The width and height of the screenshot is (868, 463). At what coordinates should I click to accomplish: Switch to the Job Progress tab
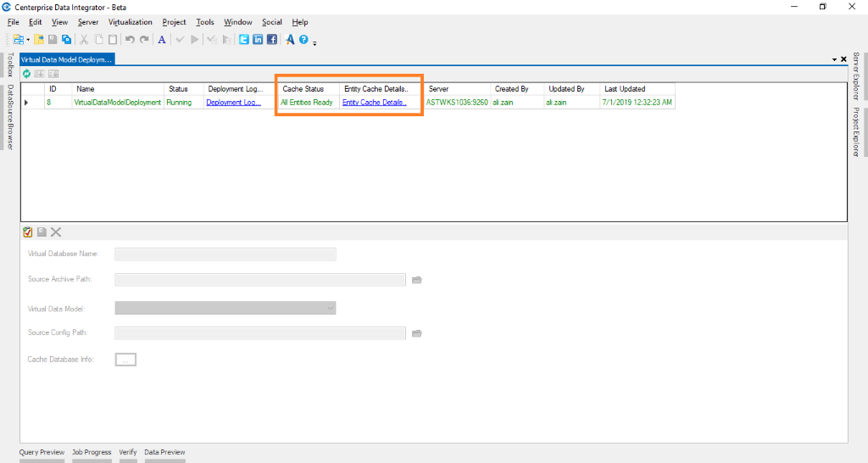92,452
